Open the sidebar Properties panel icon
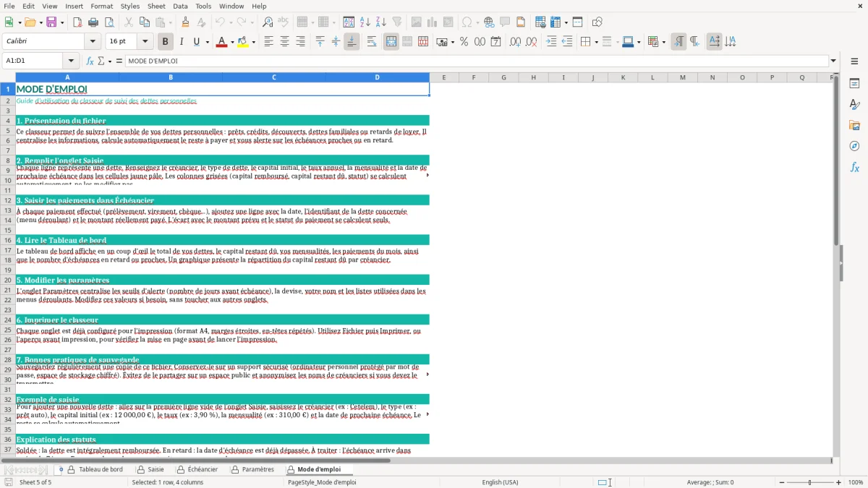This screenshot has width=868, height=488. (854, 84)
